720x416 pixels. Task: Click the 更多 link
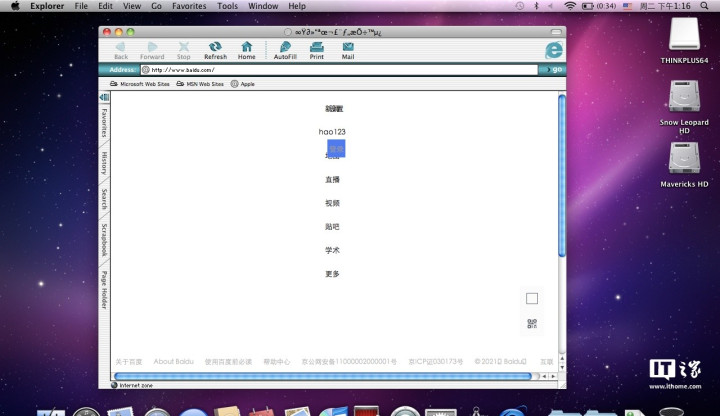(332, 274)
